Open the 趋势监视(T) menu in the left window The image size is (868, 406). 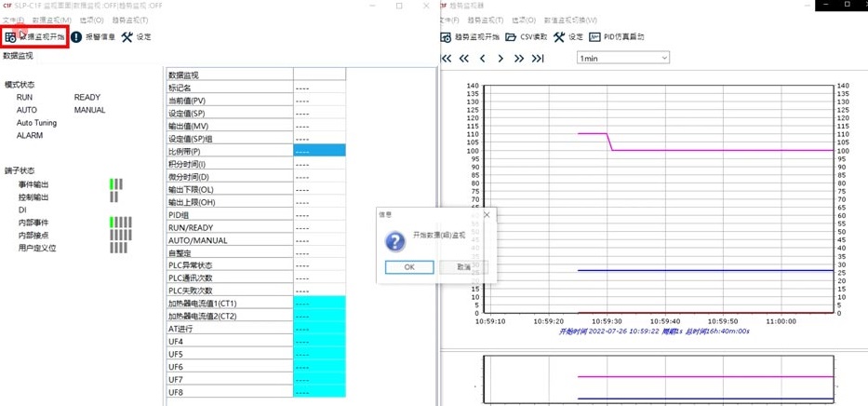coord(129,20)
